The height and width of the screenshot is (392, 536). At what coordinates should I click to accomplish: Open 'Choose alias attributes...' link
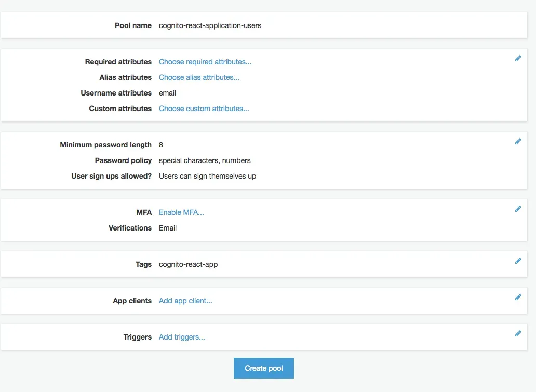(x=199, y=77)
